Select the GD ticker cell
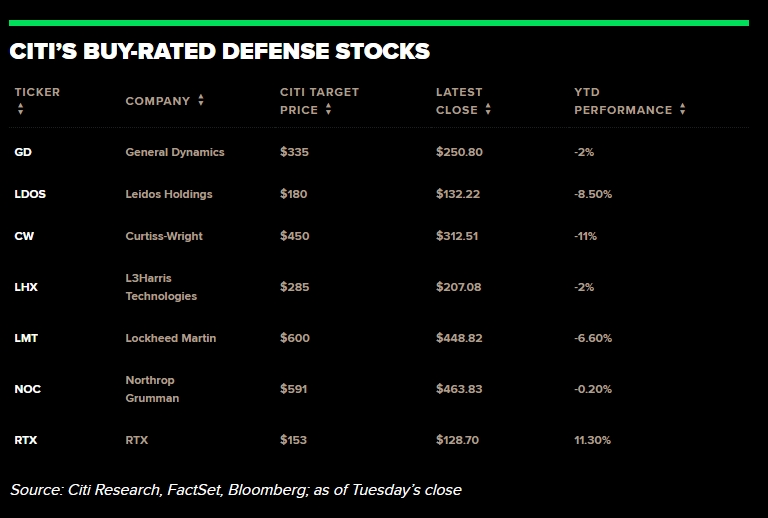Image resolution: width=768 pixels, height=518 pixels. coord(23,152)
